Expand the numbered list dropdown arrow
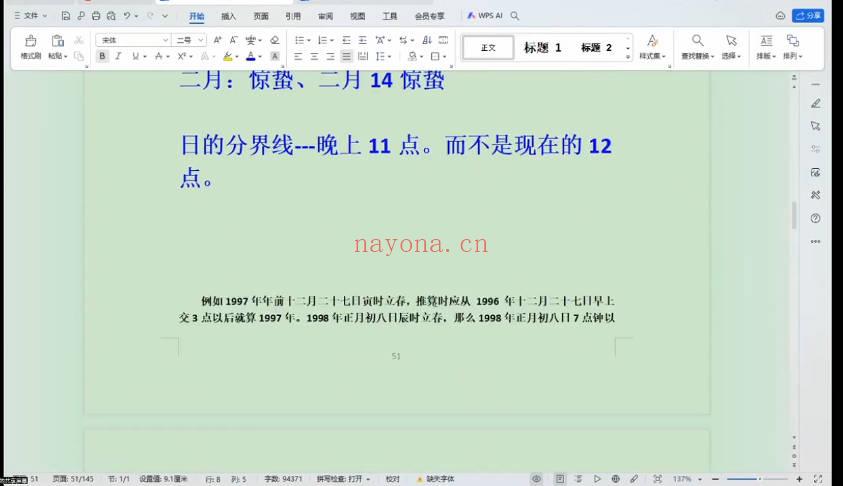This screenshot has width=843, height=486. (331, 41)
